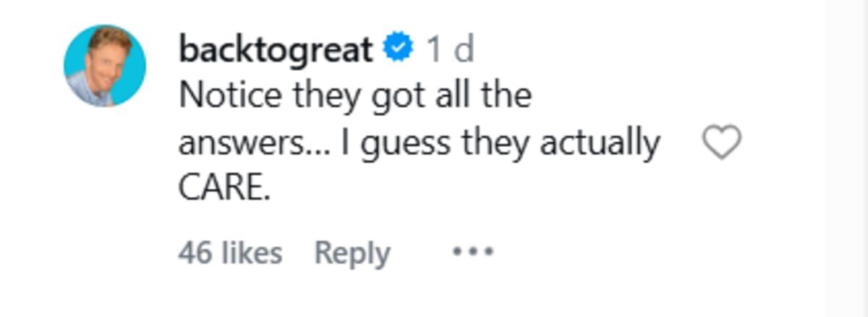Click the word 'CARE.' in the comment
The height and width of the screenshot is (317, 868).
[224, 188]
